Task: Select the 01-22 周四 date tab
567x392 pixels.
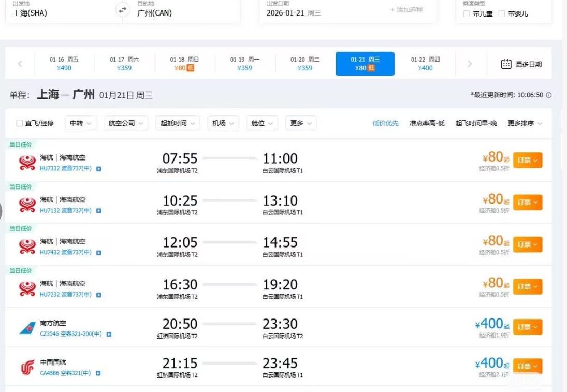Action: point(425,63)
